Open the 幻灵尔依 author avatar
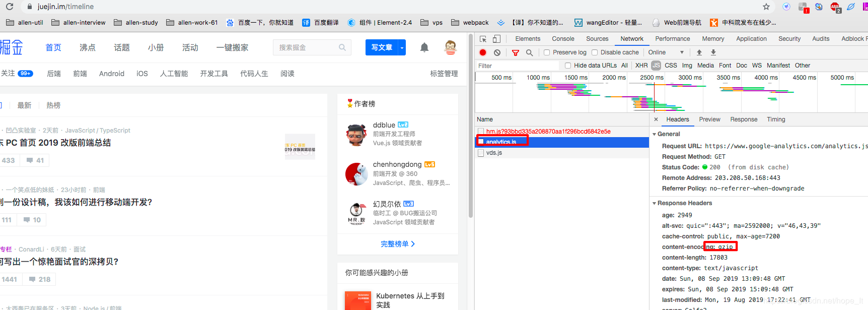 point(356,213)
